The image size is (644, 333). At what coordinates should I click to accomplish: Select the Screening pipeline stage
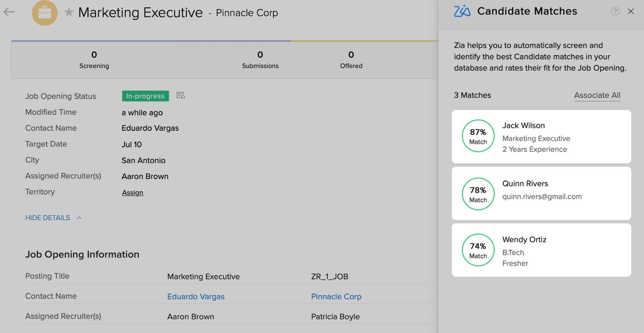94,60
